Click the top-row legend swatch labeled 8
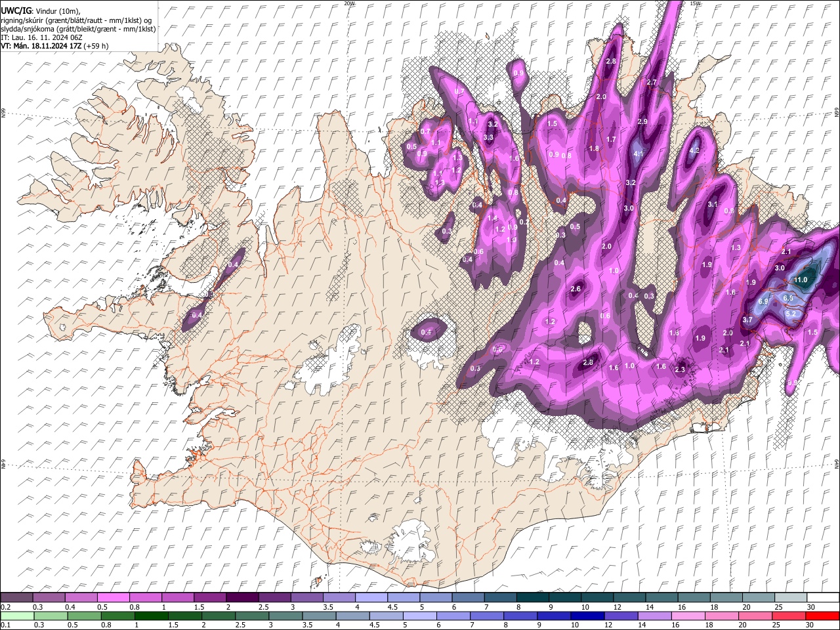 tap(533, 598)
